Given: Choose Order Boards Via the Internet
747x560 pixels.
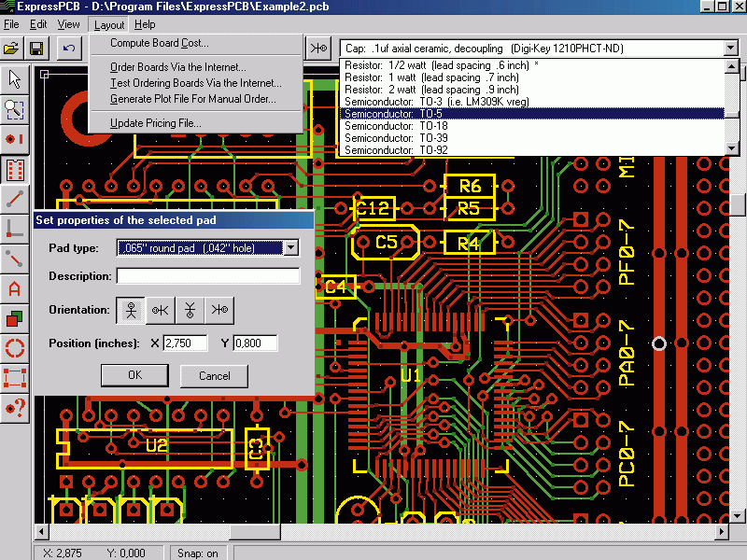Looking at the screenshot, I should click(196, 67).
